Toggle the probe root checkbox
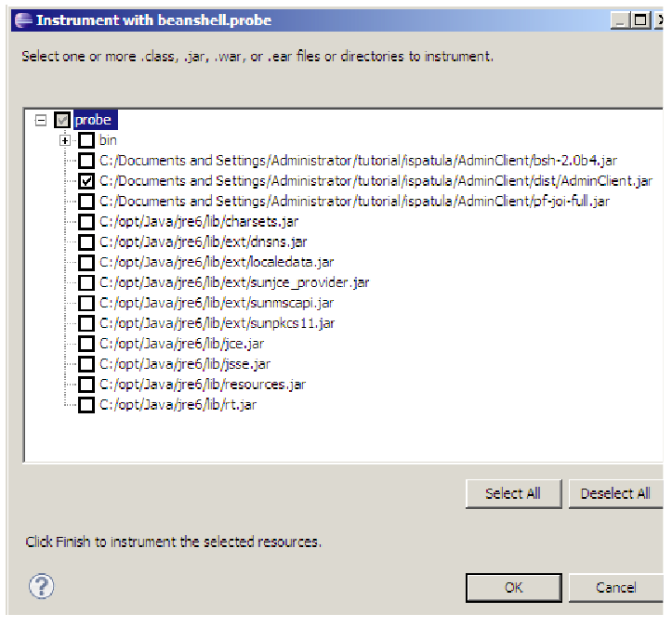The height and width of the screenshot is (627, 672). click(x=62, y=120)
